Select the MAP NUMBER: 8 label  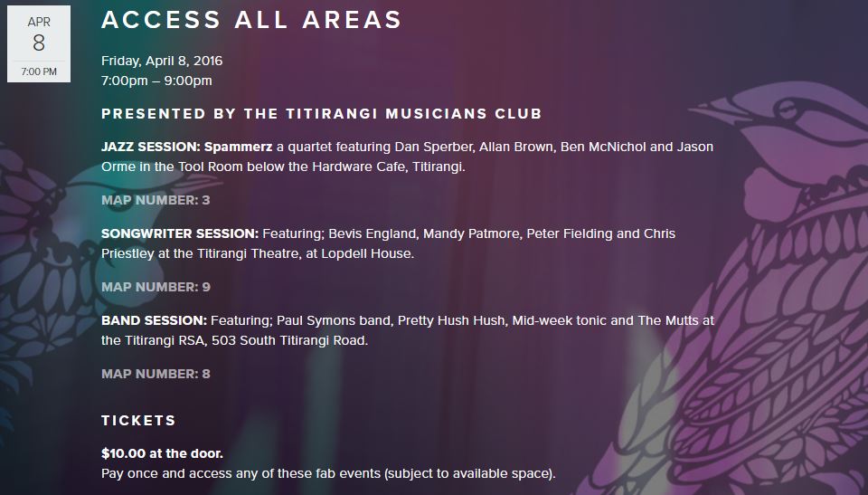click(156, 374)
